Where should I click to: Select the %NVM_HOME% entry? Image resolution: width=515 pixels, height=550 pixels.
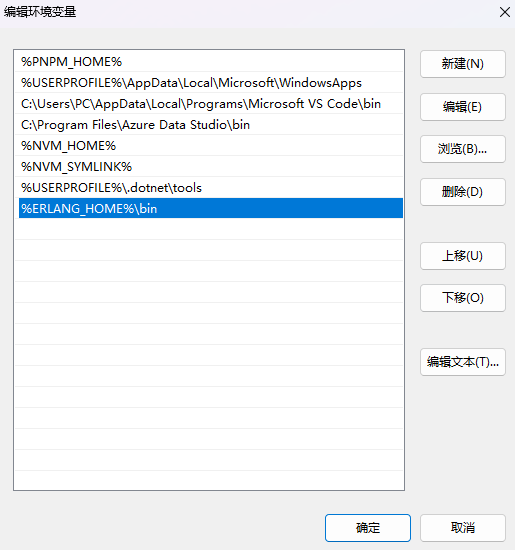point(209,146)
